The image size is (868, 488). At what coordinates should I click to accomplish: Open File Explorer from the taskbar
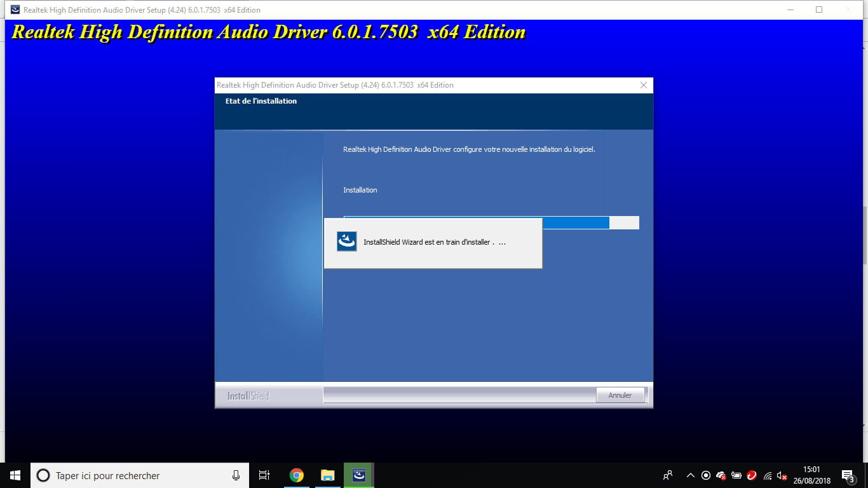pos(327,475)
